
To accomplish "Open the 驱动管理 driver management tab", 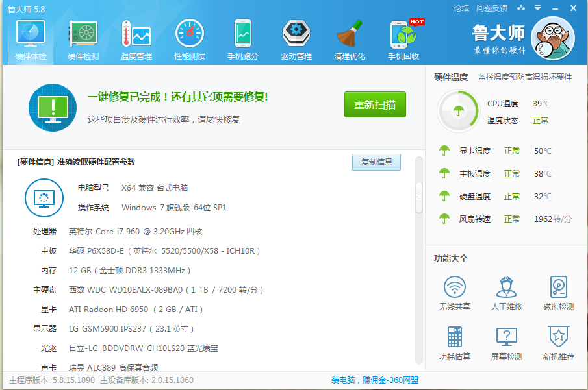I will click(x=296, y=40).
